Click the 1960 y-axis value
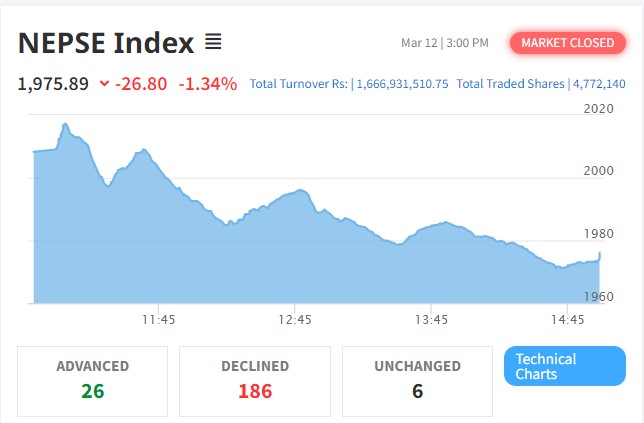 (598, 296)
